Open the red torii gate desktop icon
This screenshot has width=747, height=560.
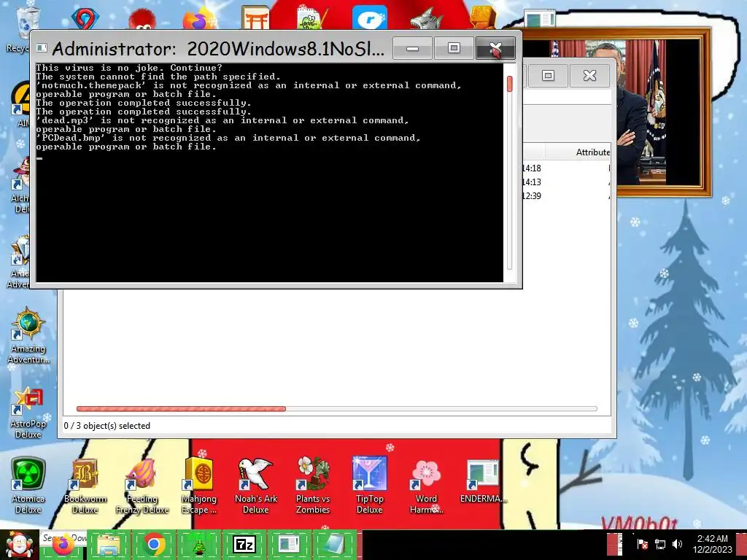(x=255, y=17)
